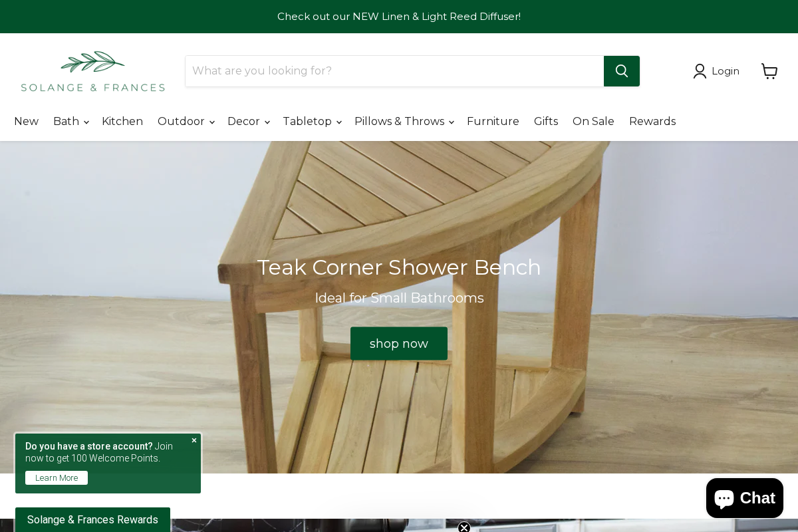Click Learn More about Welcome Points
The width and height of the screenshot is (798, 532).
(57, 478)
